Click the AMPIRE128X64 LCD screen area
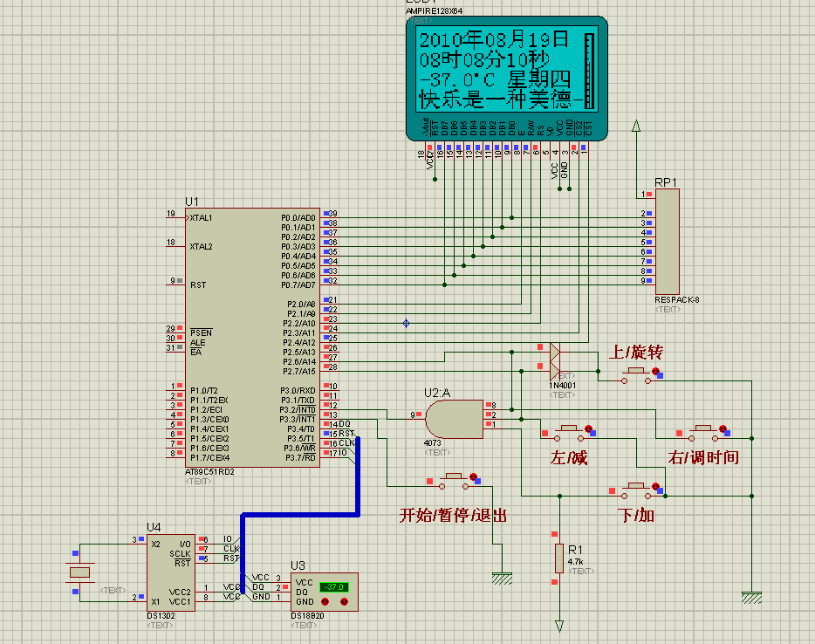 [507, 69]
